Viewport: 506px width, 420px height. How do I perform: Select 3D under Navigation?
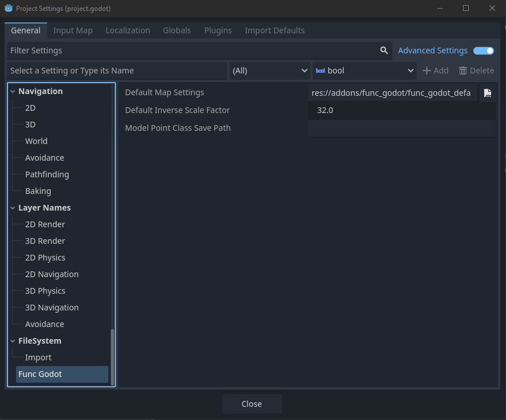30,125
